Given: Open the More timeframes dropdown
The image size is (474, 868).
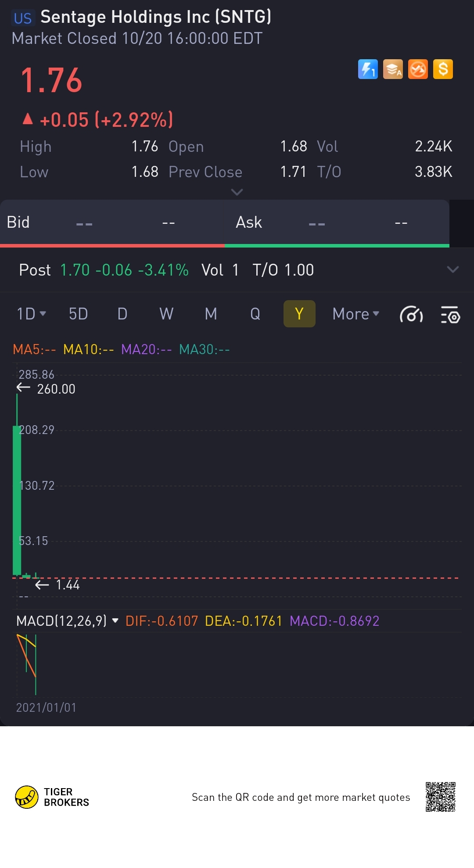Looking at the screenshot, I should (355, 314).
